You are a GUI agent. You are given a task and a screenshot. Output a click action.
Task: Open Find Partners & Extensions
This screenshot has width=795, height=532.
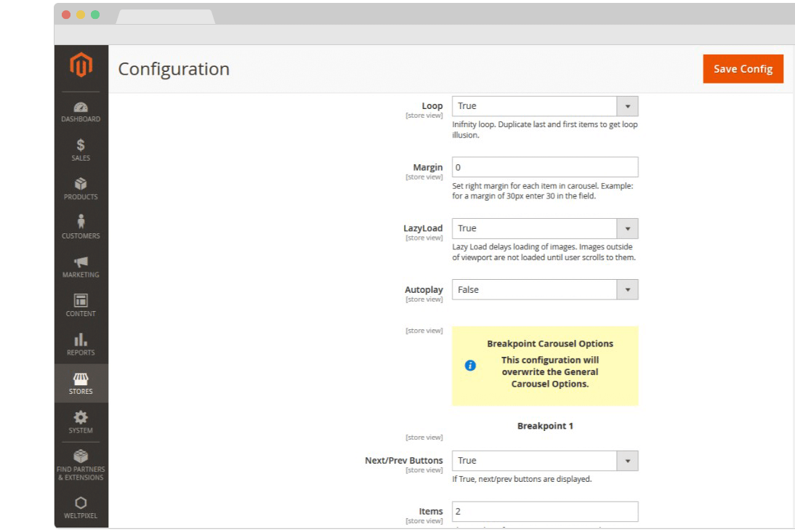81,458
